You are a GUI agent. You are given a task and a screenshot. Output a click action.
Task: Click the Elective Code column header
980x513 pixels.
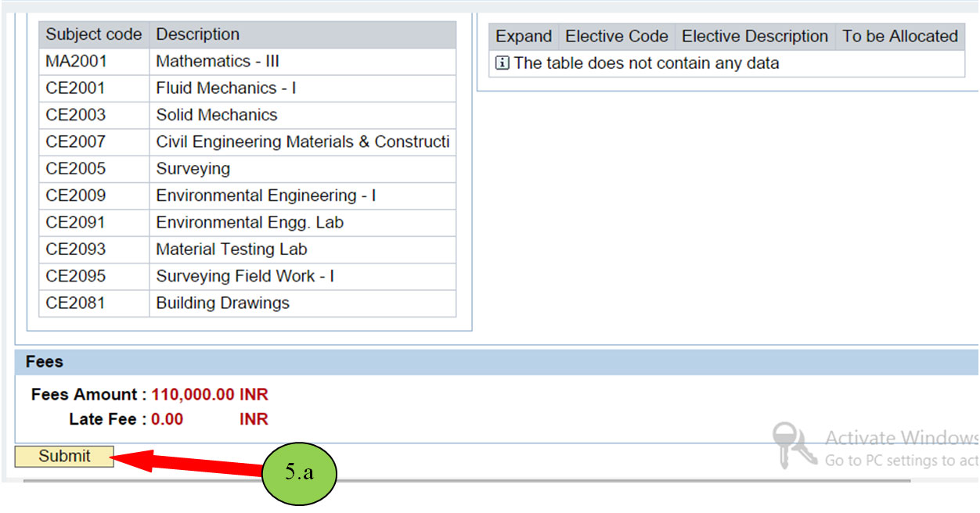616,36
